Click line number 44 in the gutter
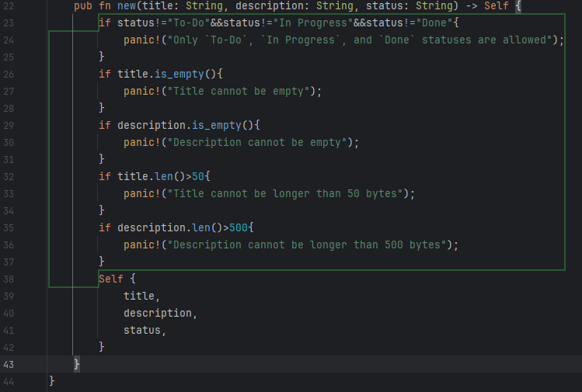This screenshot has height=392, width=582. click(x=9, y=381)
